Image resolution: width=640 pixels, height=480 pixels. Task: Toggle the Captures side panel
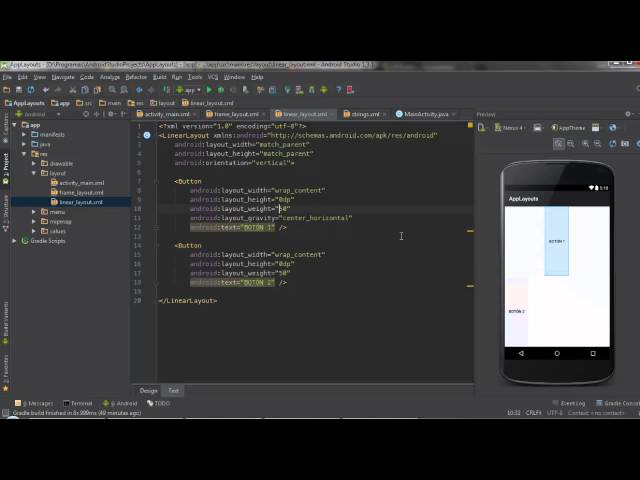pyautogui.click(x=5, y=128)
